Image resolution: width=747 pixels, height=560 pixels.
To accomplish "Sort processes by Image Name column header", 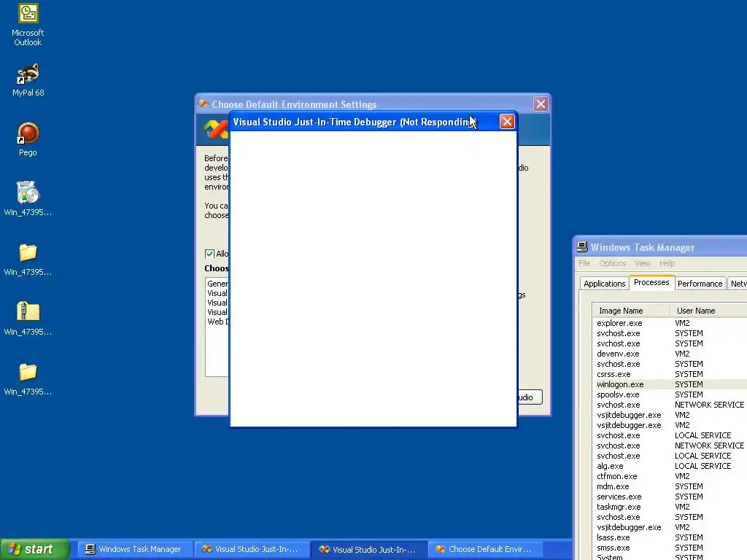I will (x=631, y=311).
